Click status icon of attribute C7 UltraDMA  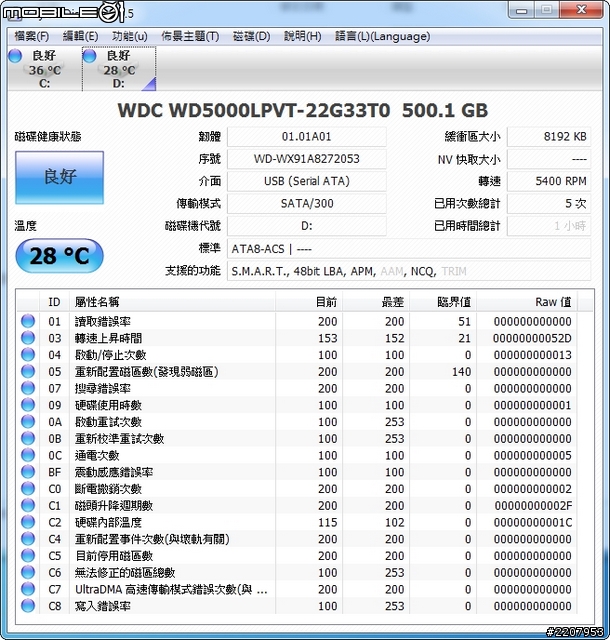(x=28, y=589)
